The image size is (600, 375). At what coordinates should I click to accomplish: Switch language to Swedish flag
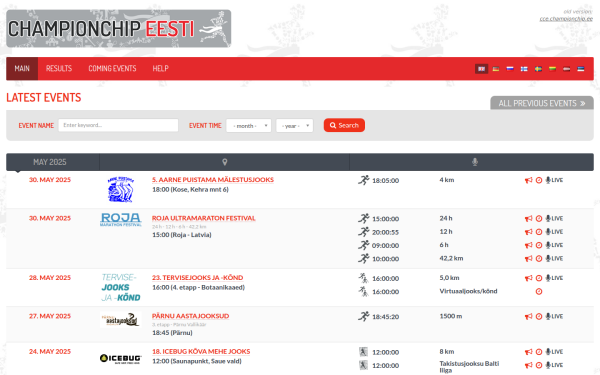538,69
